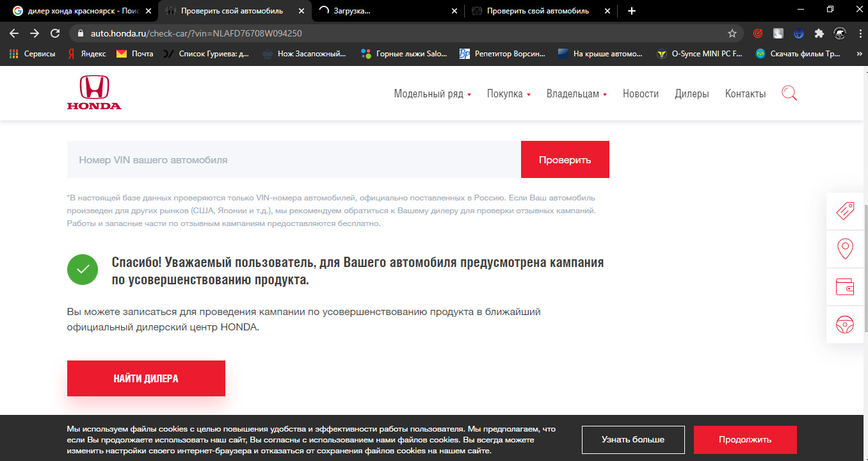The image size is (868, 461).
Task: Open the Яндекс bookmark
Action: 86,54
